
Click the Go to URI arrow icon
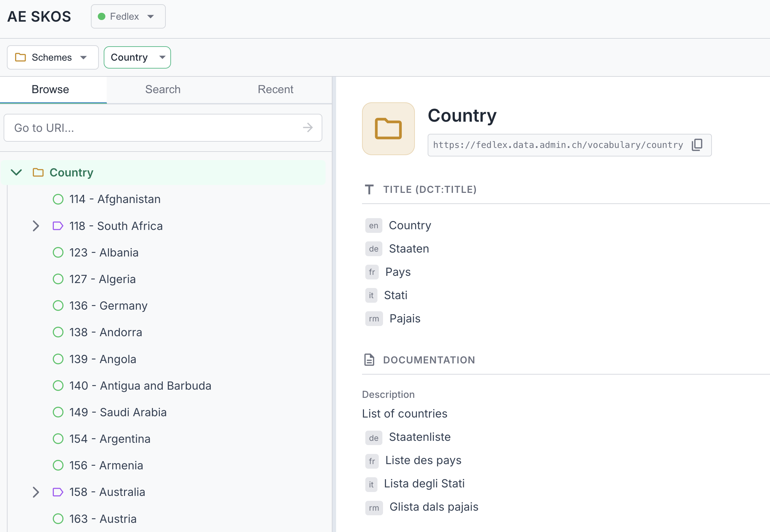308,128
